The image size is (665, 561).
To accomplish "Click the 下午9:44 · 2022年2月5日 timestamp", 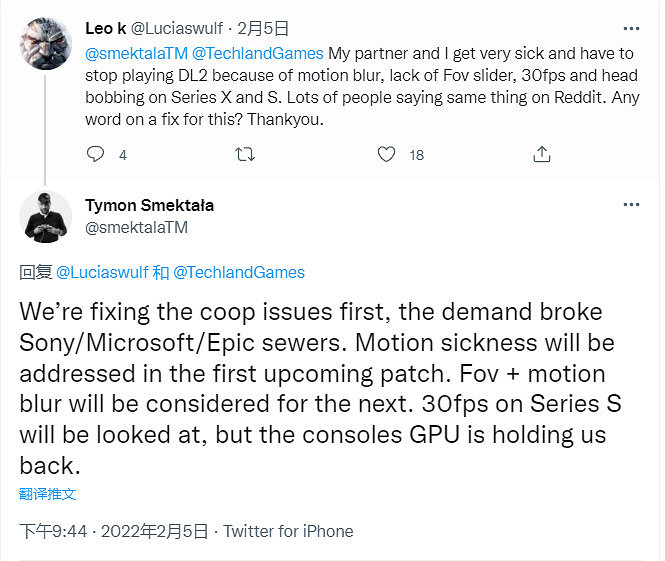I will tap(114, 531).
